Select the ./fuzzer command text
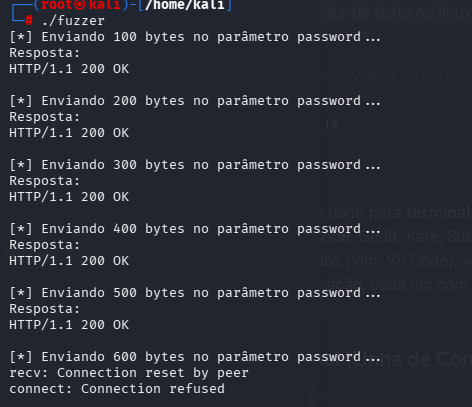 pos(73,21)
